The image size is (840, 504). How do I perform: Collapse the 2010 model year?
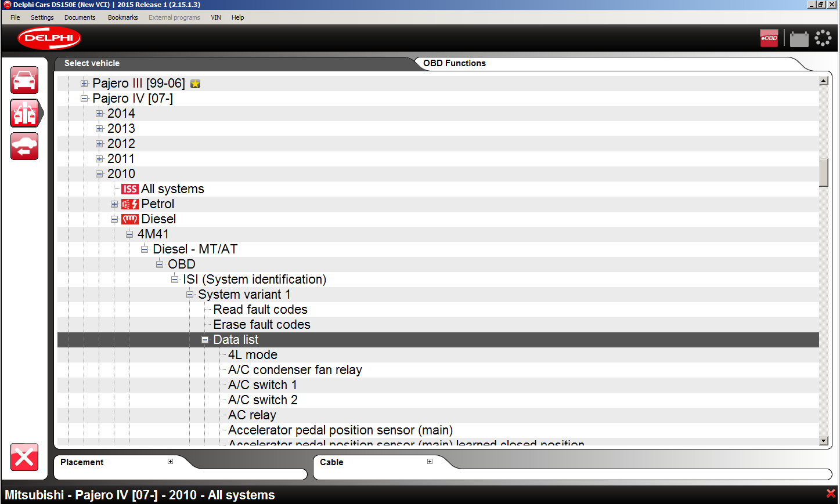[99, 174]
